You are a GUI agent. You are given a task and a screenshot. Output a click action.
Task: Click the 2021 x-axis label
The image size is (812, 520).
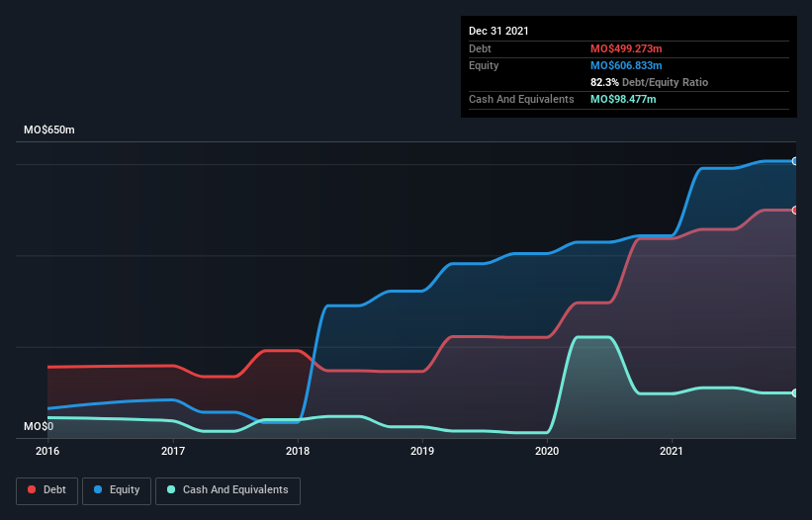click(672, 451)
